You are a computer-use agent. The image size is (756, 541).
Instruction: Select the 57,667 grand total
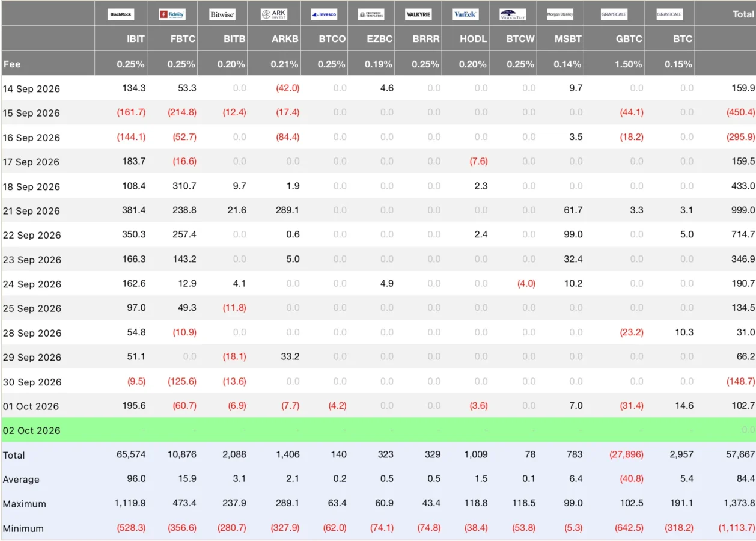(740, 454)
